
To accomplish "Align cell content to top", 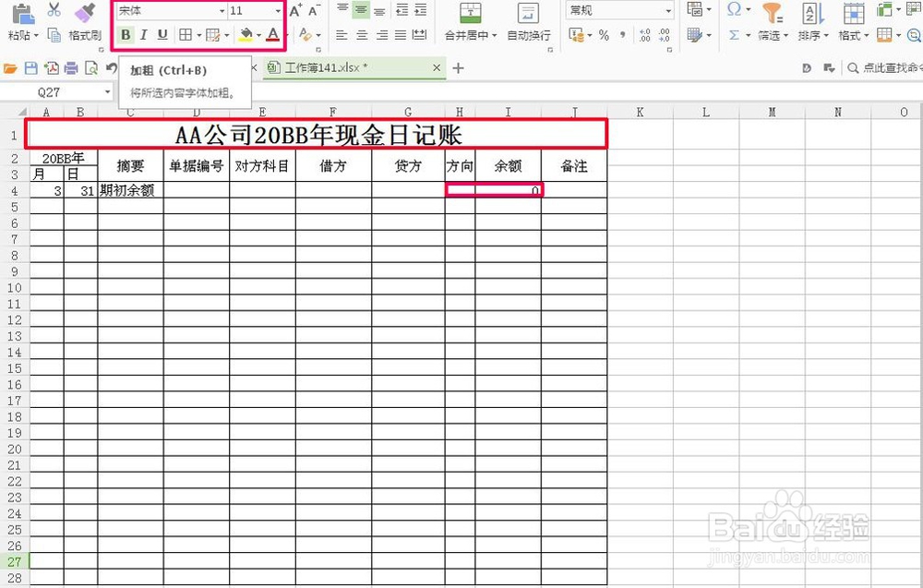I will pos(342,9).
